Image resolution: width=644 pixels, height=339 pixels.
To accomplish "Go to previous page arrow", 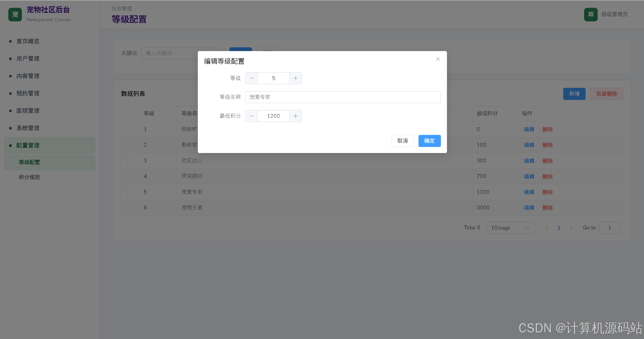I will [547, 228].
